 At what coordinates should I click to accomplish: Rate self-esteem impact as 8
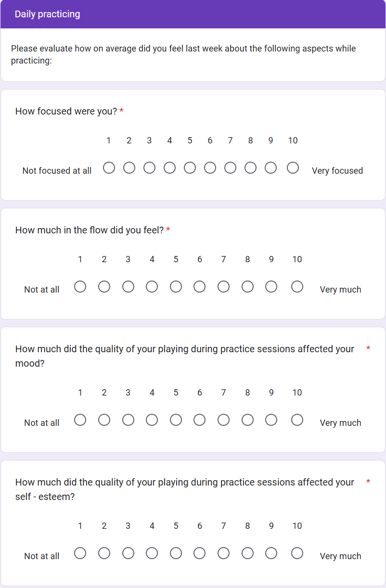(247, 553)
